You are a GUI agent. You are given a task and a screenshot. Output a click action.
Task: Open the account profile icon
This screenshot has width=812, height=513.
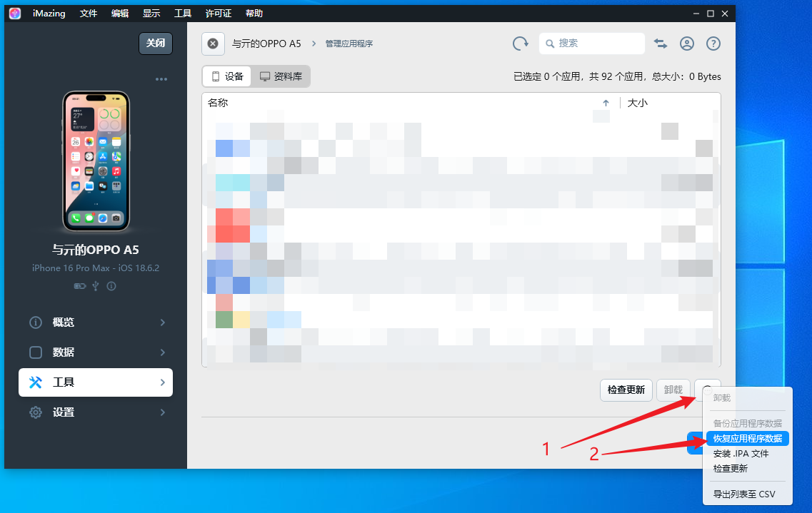click(687, 44)
